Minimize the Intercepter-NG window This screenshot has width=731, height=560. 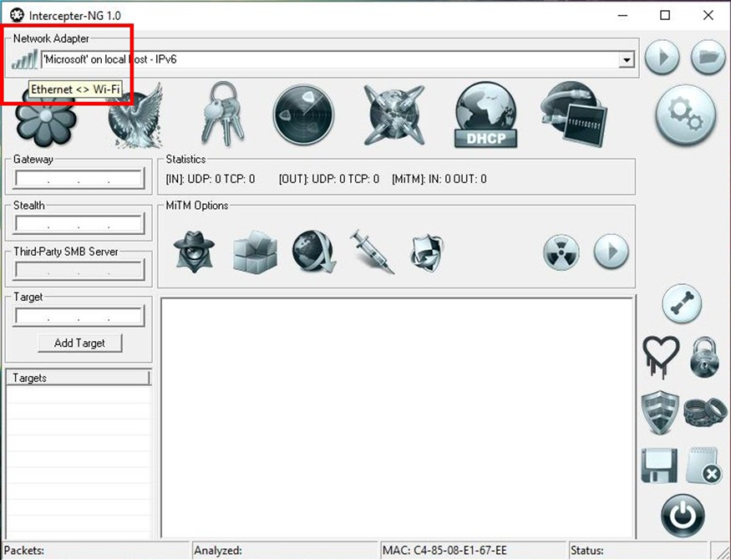tap(622, 15)
